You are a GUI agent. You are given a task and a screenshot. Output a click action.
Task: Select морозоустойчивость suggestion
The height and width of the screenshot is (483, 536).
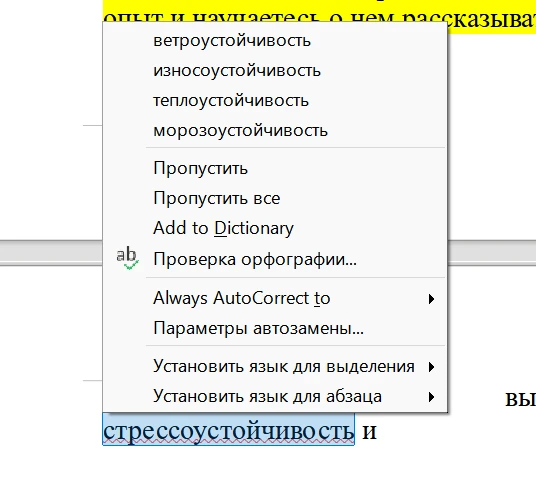[x=275, y=130]
